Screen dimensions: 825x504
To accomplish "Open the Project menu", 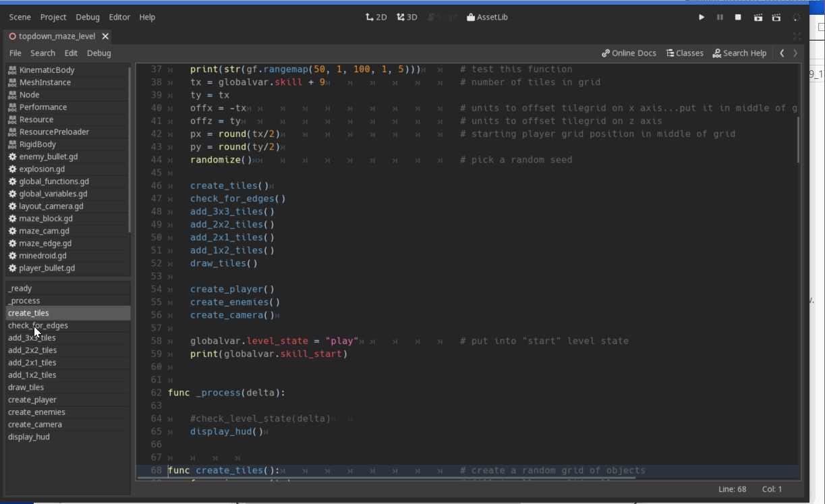I will (53, 17).
